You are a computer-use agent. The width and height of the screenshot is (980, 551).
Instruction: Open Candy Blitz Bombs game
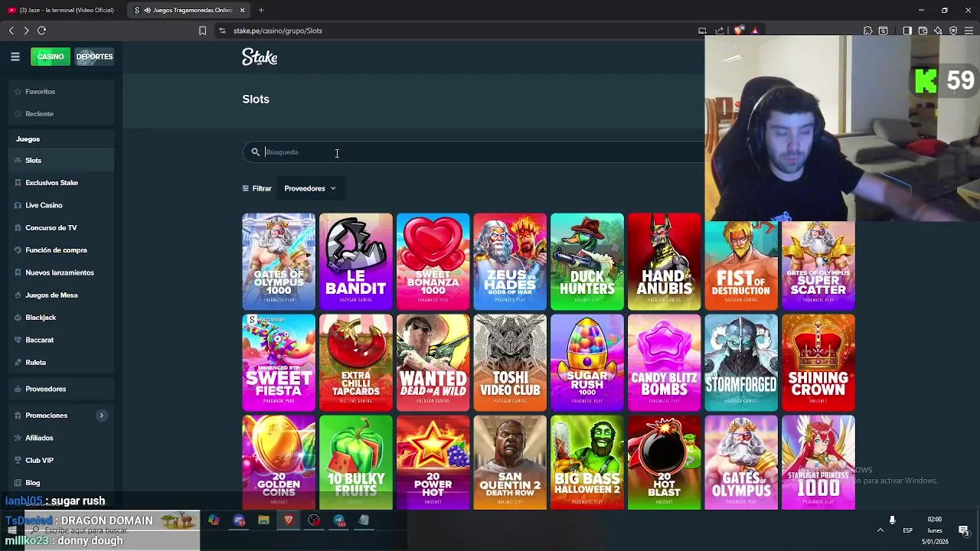(x=664, y=363)
